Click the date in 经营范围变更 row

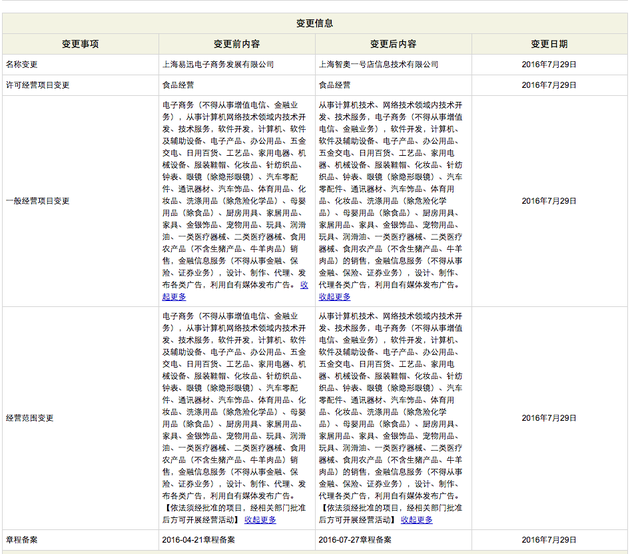pos(549,418)
